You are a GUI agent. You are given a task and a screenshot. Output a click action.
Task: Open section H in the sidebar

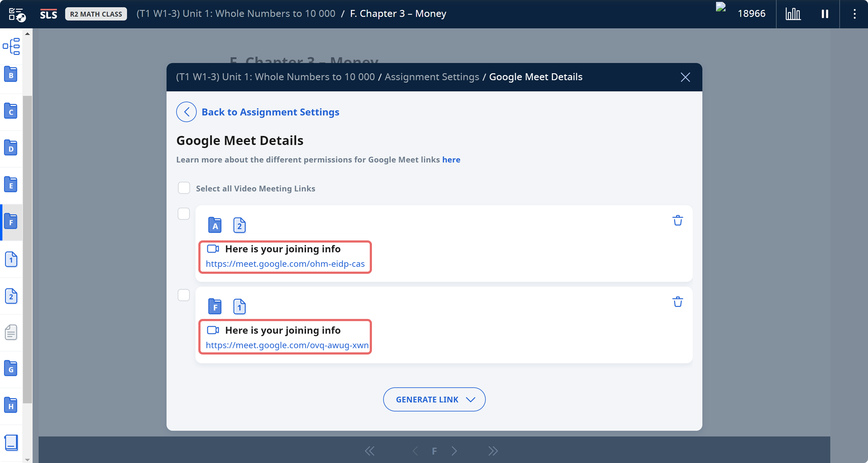click(x=11, y=406)
